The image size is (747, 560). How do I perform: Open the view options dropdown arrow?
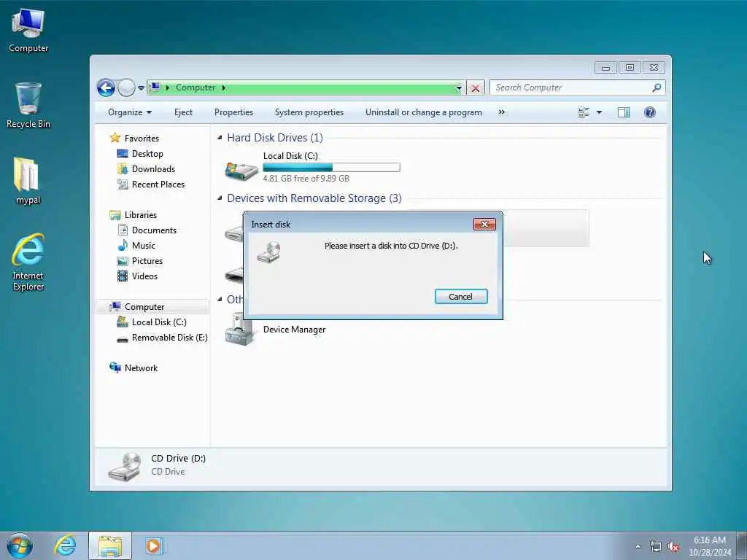point(600,112)
